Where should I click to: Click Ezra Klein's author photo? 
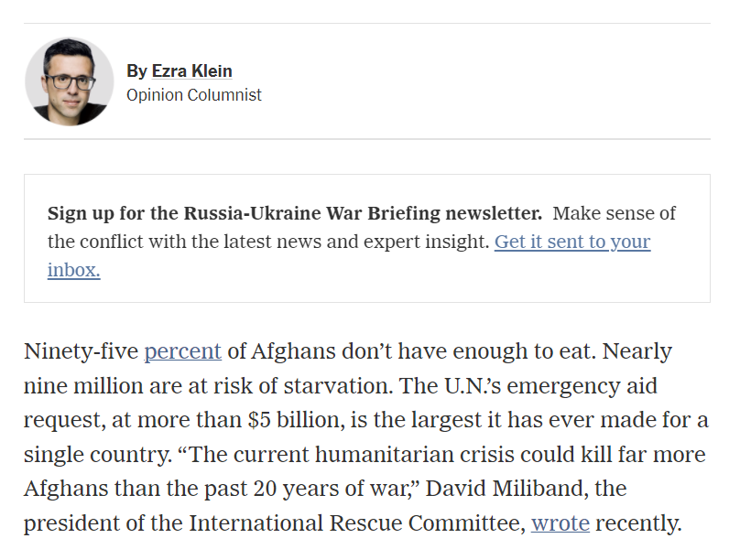point(70,81)
